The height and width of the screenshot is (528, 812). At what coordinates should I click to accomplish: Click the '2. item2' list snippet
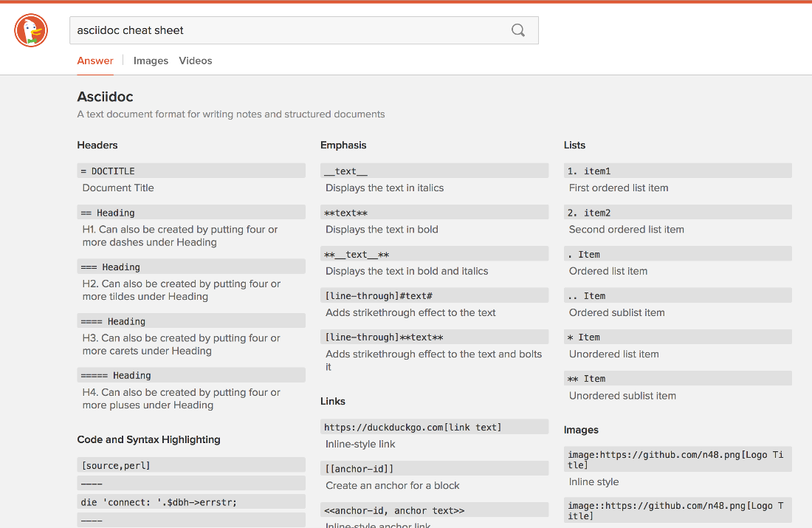(678, 213)
